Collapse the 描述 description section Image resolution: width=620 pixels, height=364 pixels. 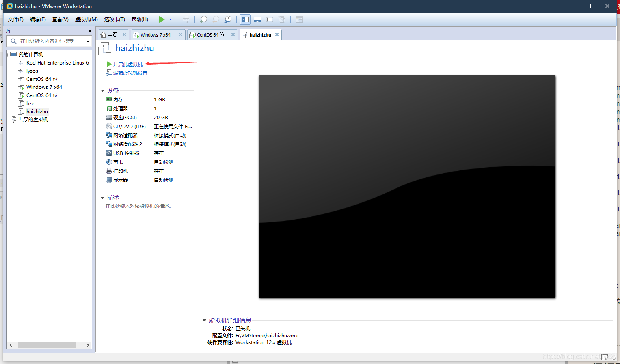(x=102, y=198)
